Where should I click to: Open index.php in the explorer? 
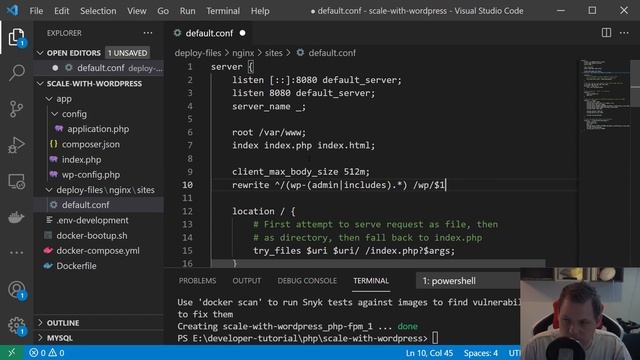[x=81, y=160]
